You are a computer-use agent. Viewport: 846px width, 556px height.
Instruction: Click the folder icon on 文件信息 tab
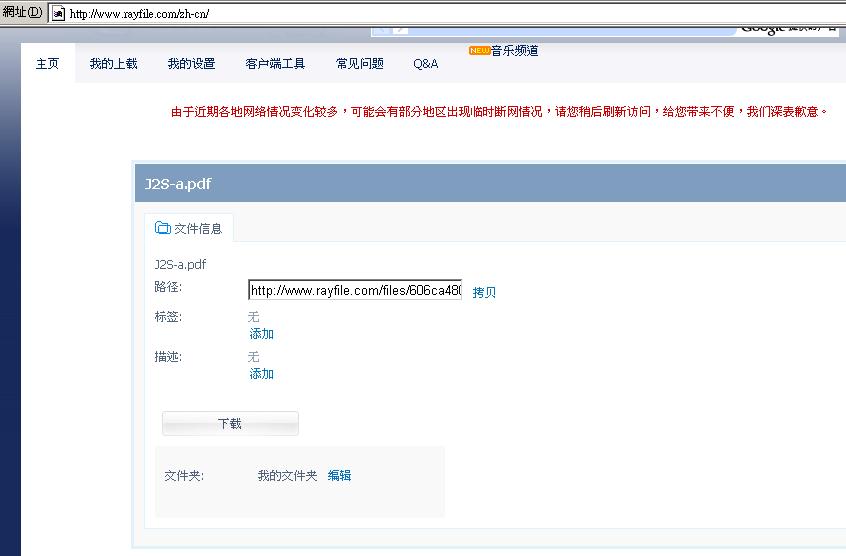click(x=162, y=228)
